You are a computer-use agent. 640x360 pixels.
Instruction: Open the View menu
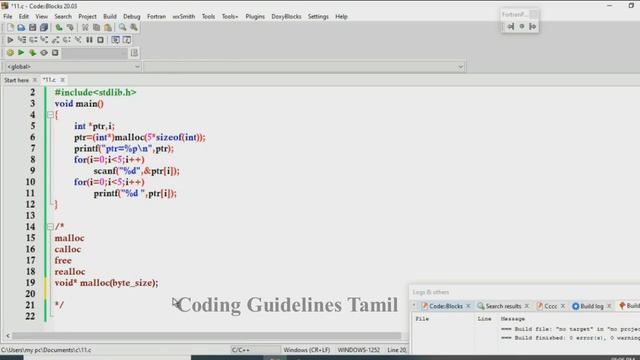(42, 16)
